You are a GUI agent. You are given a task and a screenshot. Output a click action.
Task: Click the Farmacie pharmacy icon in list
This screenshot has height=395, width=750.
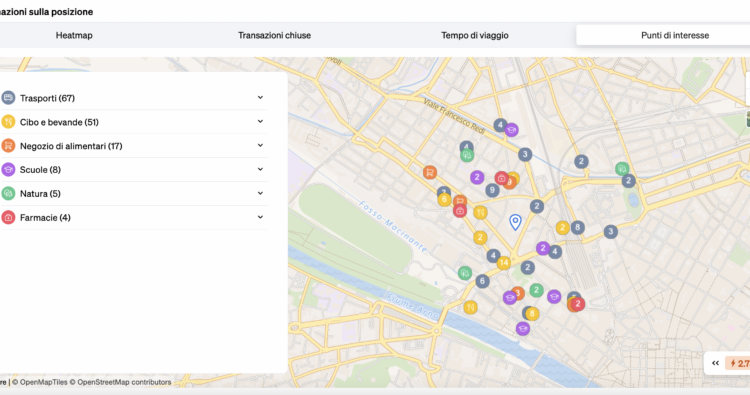point(8,218)
